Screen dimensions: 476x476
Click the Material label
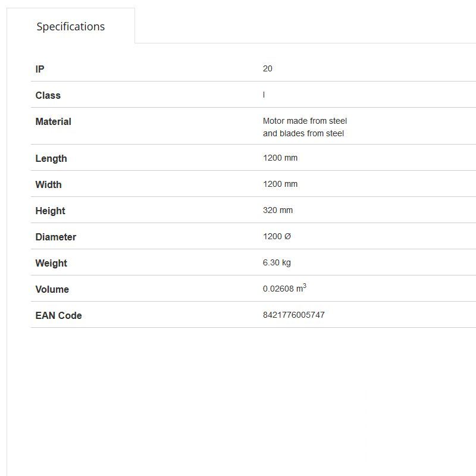[53, 121]
